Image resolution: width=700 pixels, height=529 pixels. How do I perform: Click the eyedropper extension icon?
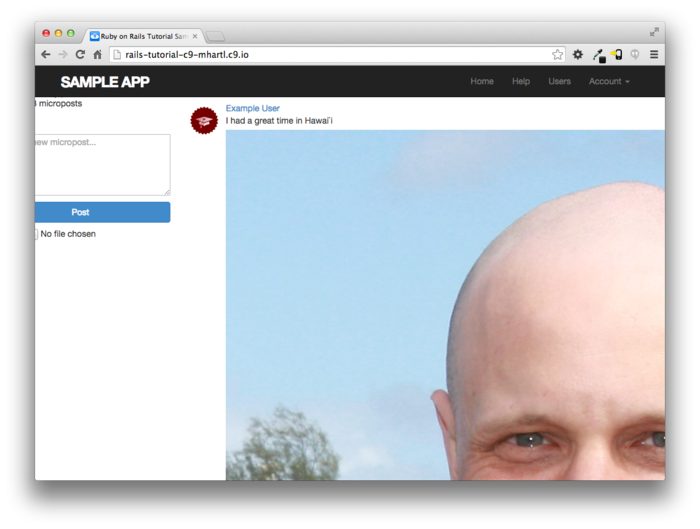598,55
